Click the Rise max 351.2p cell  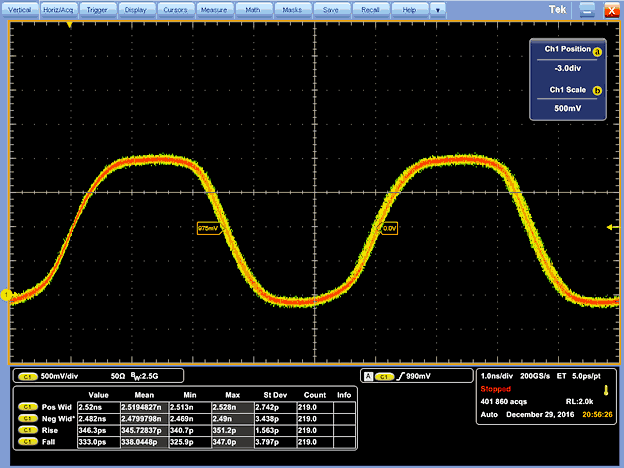click(x=233, y=430)
